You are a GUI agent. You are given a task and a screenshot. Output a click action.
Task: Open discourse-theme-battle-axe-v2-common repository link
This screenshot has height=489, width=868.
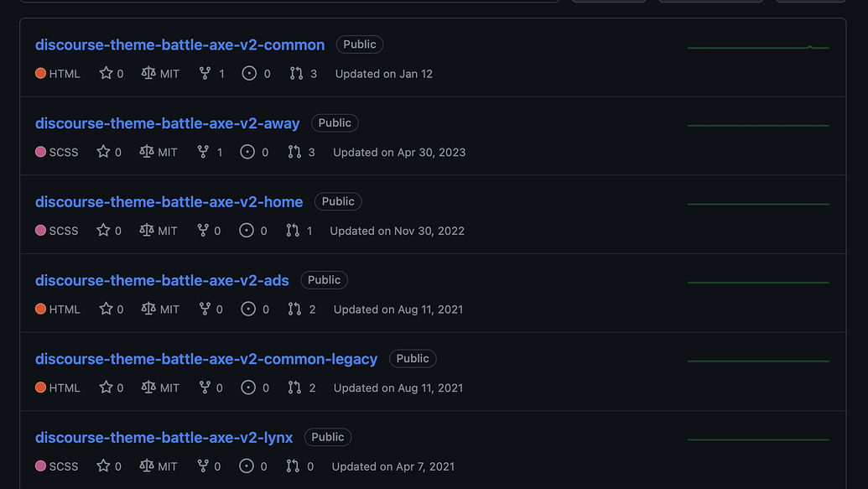tap(179, 44)
